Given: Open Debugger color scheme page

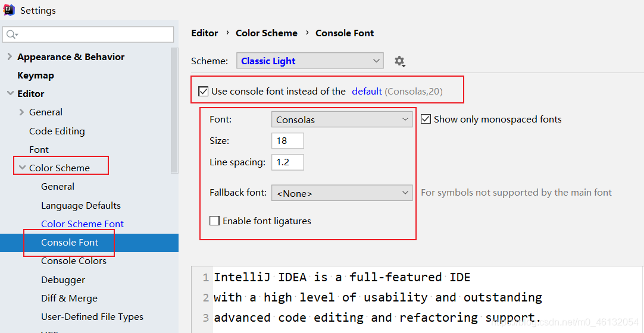Looking at the screenshot, I should pyautogui.click(x=63, y=280).
